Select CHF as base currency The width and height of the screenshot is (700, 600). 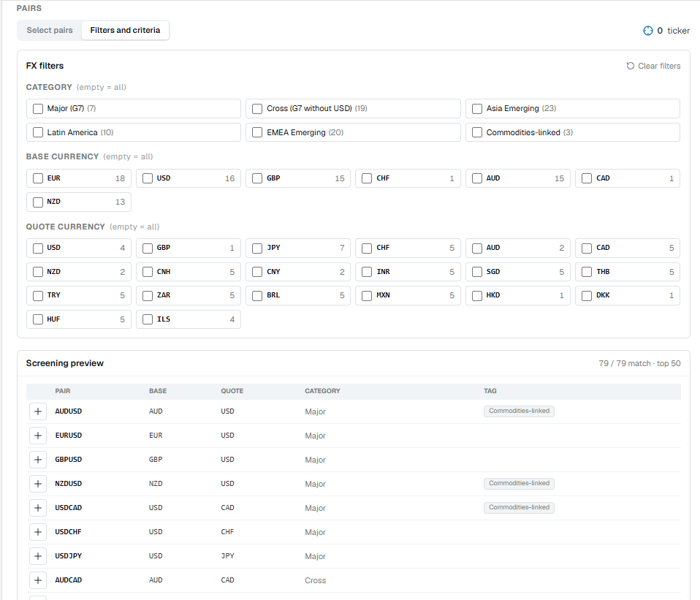pyautogui.click(x=367, y=178)
